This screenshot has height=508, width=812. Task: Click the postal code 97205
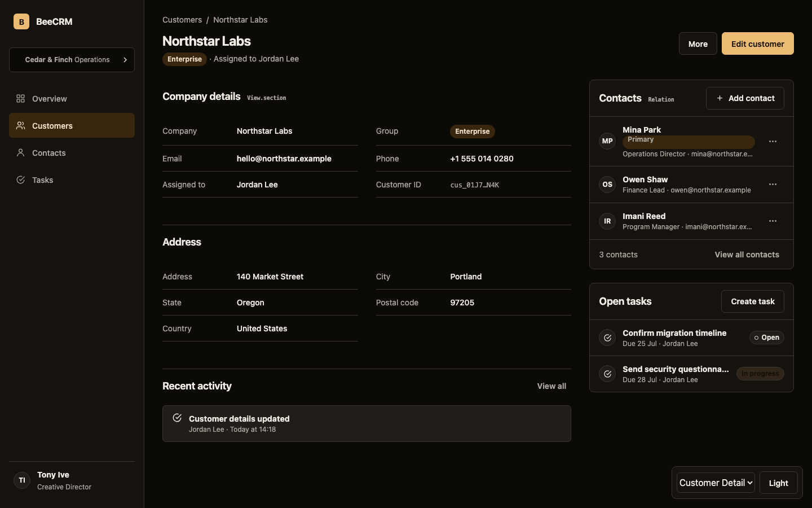[462, 303]
